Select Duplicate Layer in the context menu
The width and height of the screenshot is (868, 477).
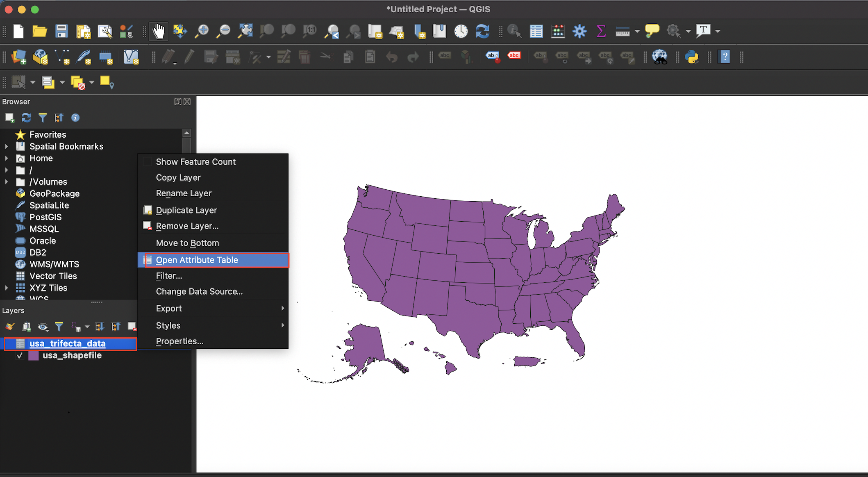(x=186, y=210)
